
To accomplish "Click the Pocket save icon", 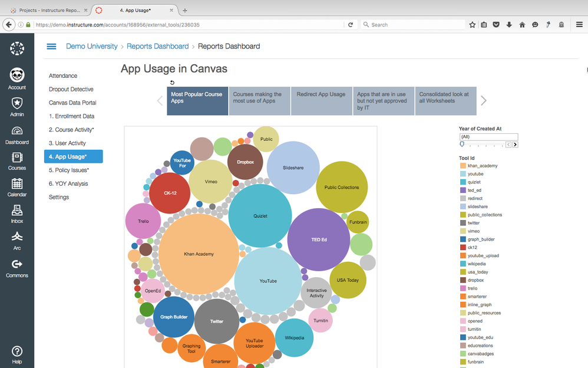I will coord(496,25).
